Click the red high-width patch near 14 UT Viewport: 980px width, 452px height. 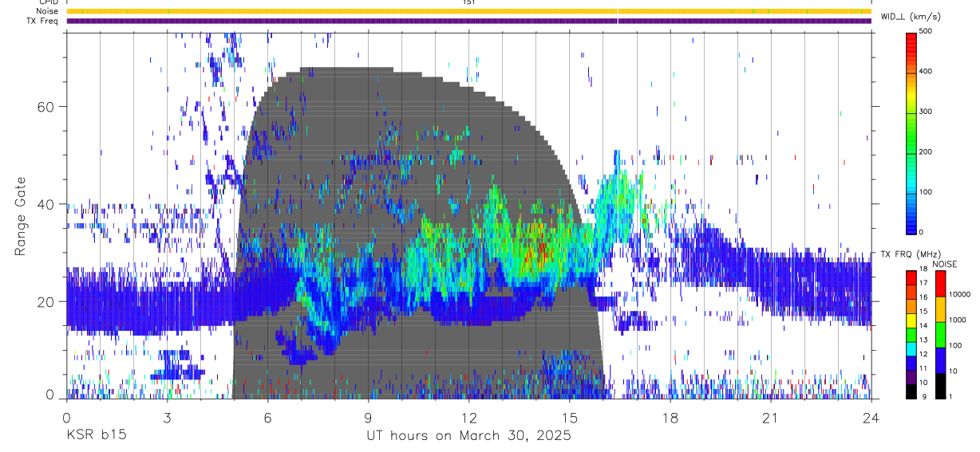(x=542, y=254)
